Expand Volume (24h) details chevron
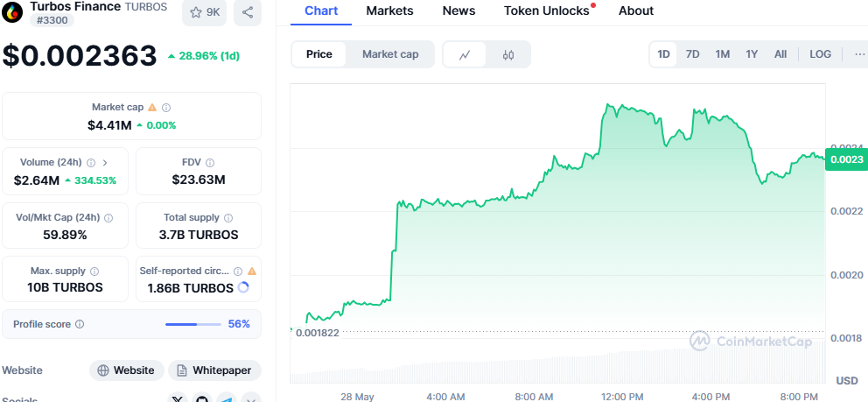This screenshot has width=868, height=402. point(105,163)
